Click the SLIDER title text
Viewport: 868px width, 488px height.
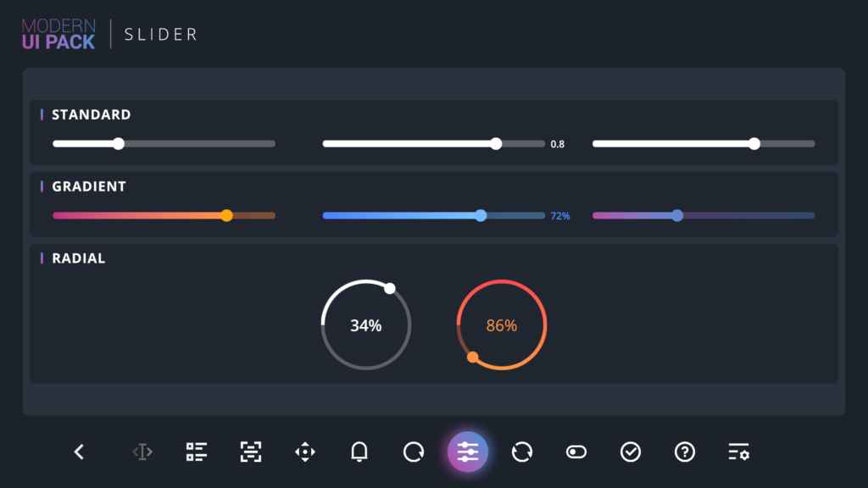point(159,34)
